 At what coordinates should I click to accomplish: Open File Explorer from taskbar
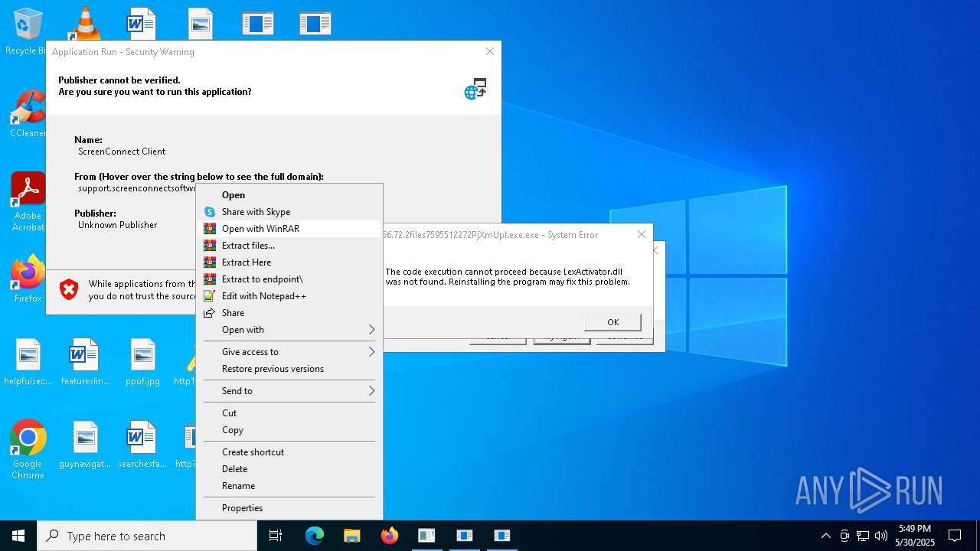pyautogui.click(x=351, y=536)
